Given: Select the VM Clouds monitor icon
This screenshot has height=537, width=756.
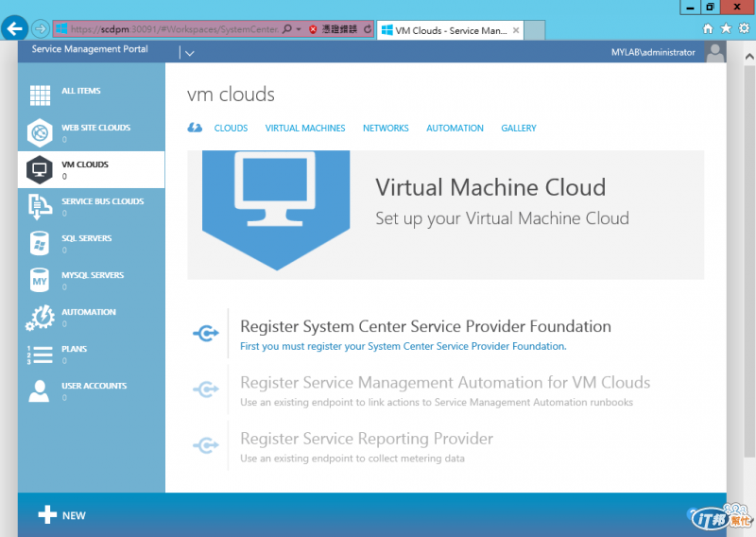Looking at the screenshot, I should click(x=40, y=169).
